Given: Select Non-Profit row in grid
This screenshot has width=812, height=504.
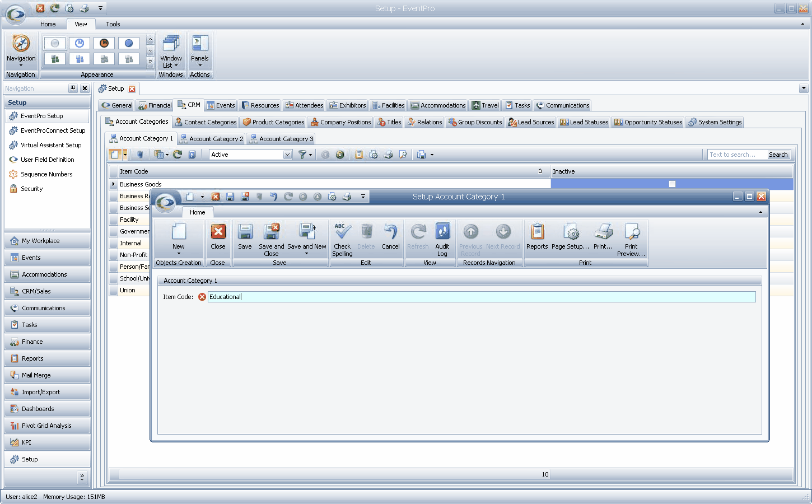Looking at the screenshot, I should (x=133, y=255).
